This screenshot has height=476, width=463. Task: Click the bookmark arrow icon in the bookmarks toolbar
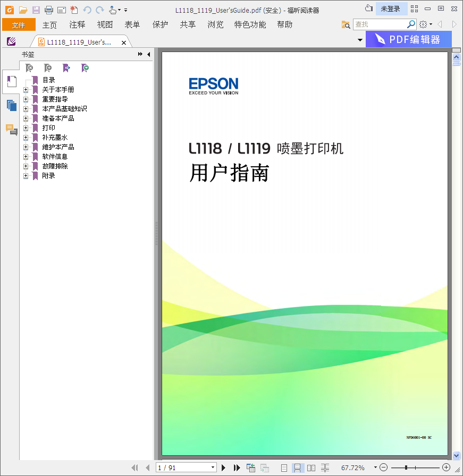(66, 67)
